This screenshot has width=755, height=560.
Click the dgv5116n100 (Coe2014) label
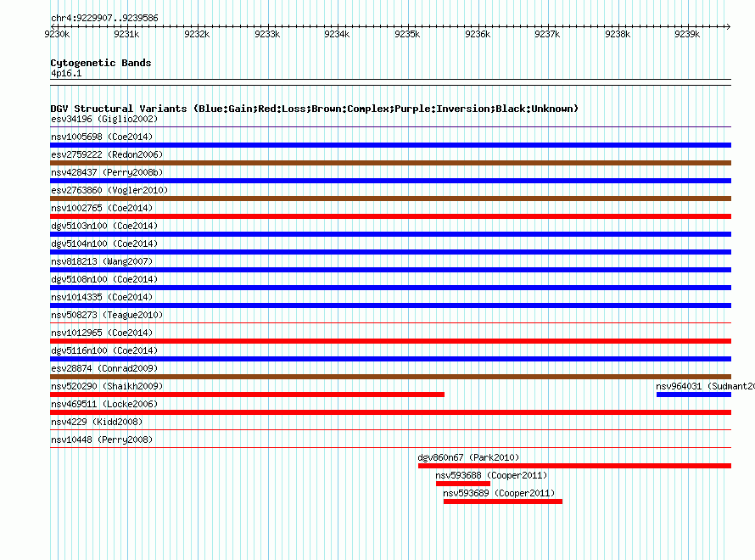pyautogui.click(x=104, y=350)
